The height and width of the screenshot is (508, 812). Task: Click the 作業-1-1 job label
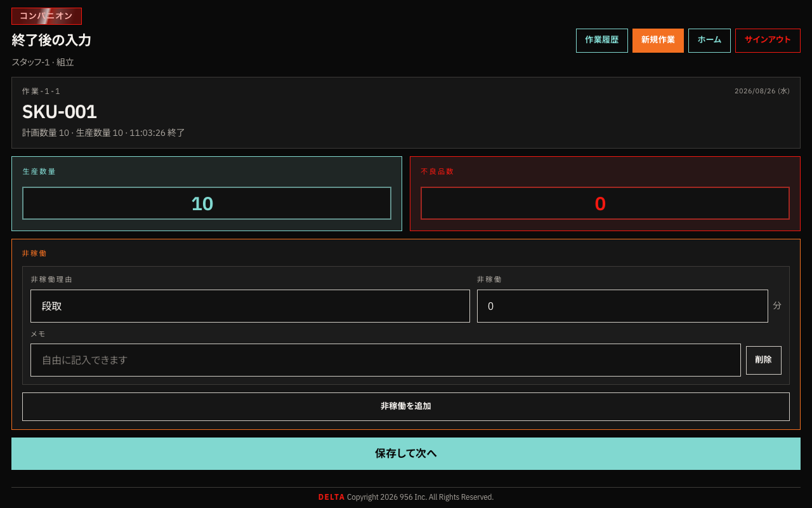click(x=41, y=91)
